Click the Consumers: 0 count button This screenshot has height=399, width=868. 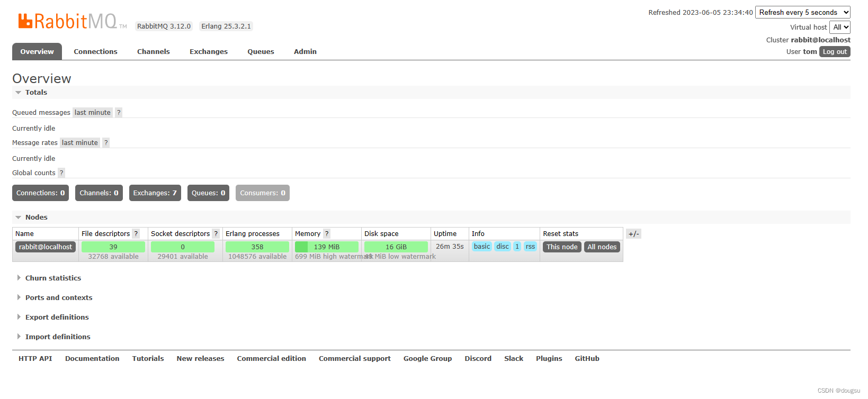263,193
